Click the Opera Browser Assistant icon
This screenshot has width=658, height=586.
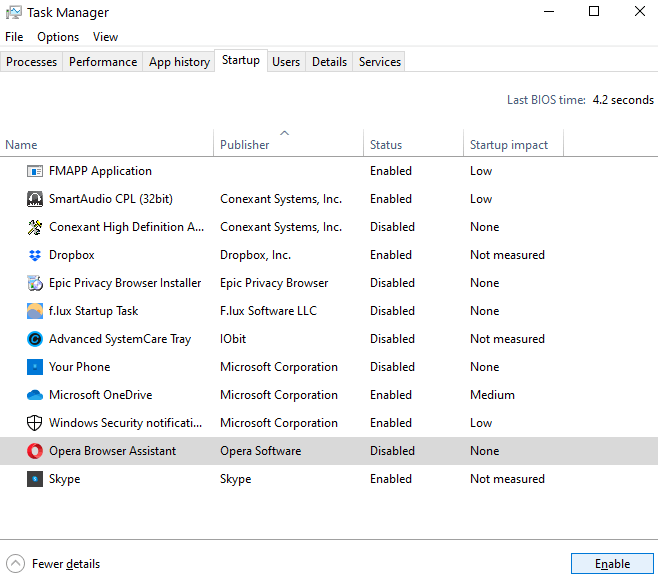tap(35, 451)
